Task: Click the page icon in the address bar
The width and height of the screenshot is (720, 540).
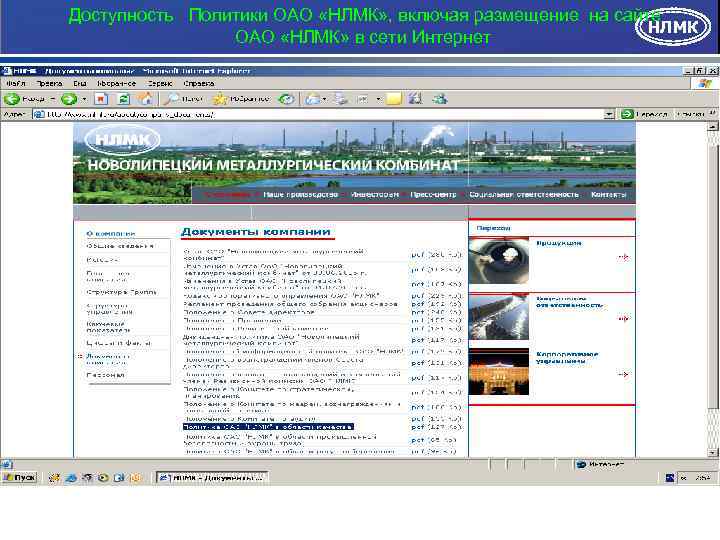Action: 39,114
